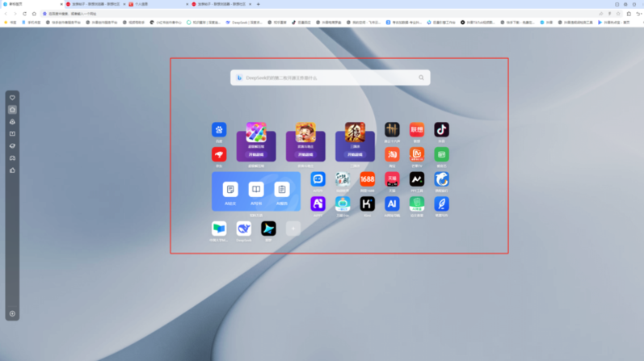Click the undo arrow at toolbar end
This screenshot has height=361, width=644.
tap(638, 14)
